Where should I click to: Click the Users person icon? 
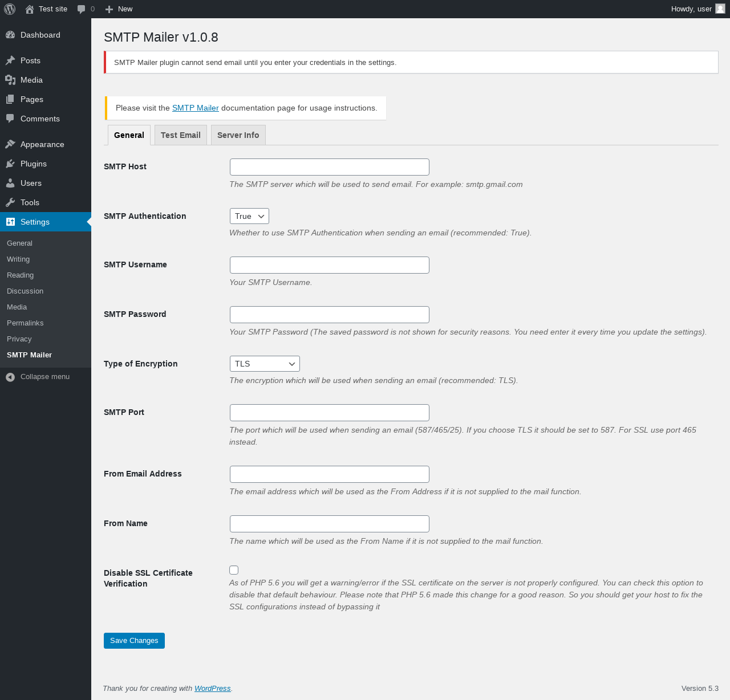tap(10, 183)
